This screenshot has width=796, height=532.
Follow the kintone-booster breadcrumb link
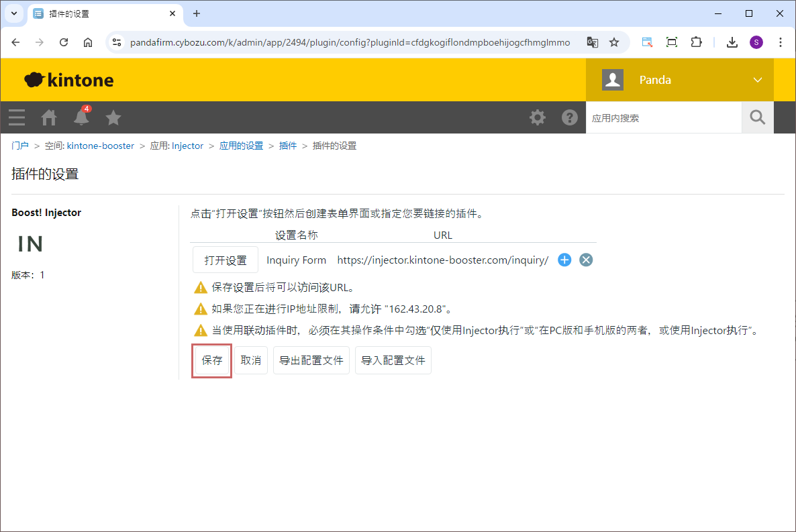coord(101,146)
